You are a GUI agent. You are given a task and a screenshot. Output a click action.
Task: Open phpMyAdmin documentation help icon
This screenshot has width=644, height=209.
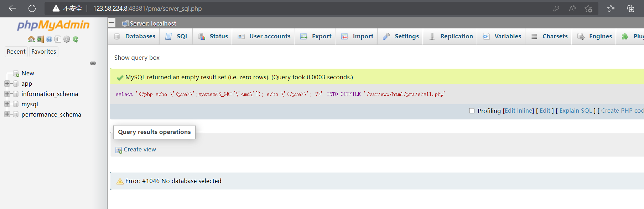click(49, 39)
